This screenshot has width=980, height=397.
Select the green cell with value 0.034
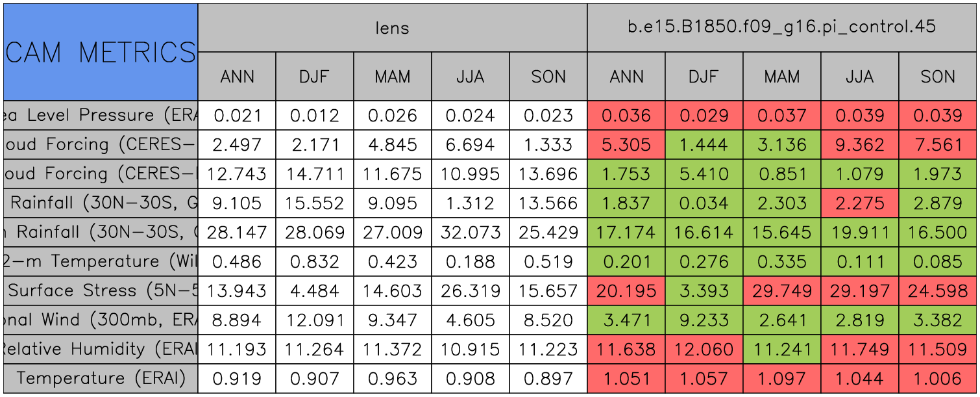(x=704, y=203)
